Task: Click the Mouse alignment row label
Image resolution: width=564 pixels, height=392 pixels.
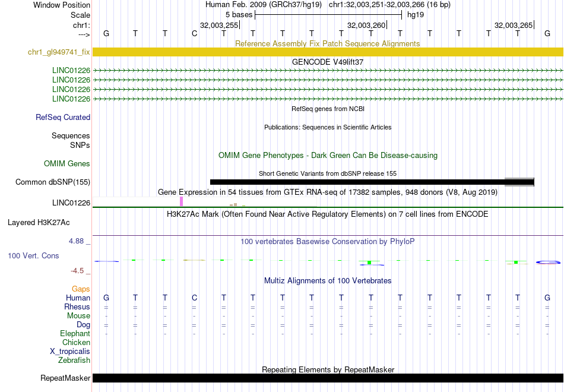Action: point(79,316)
